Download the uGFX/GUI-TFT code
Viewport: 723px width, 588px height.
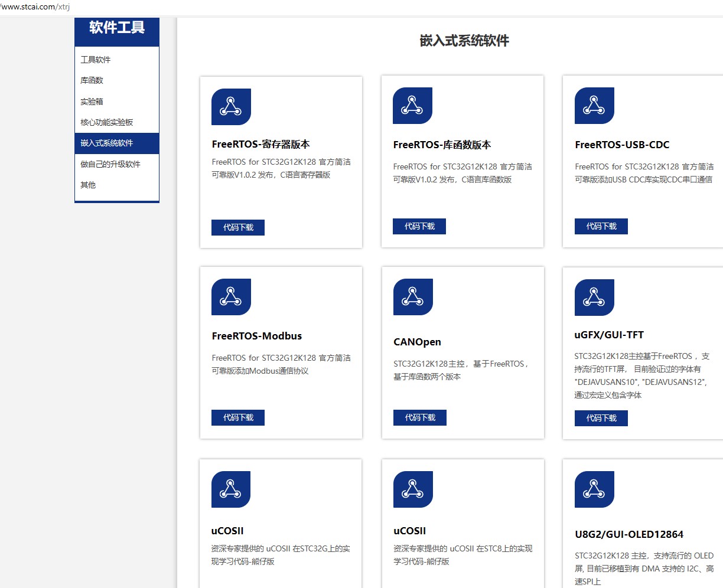pos(601,418)
